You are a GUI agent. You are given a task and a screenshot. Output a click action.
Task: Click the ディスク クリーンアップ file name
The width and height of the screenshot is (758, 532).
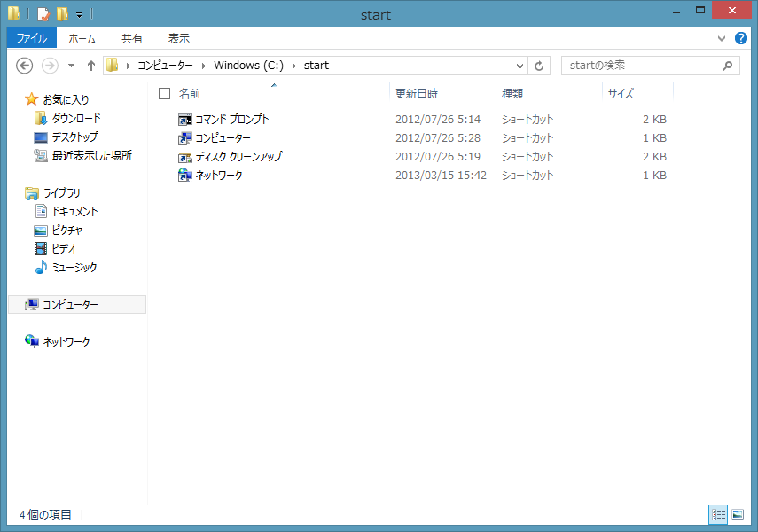tap(238, 157)
